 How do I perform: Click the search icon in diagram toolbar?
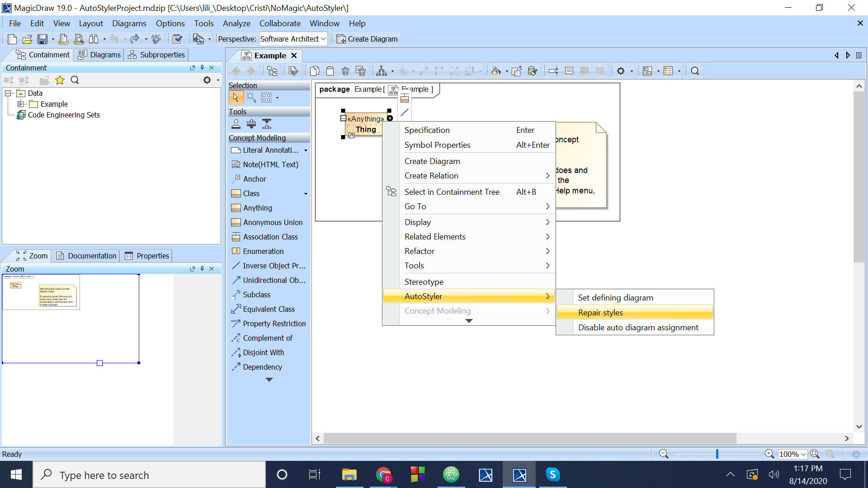click(695, 71)
